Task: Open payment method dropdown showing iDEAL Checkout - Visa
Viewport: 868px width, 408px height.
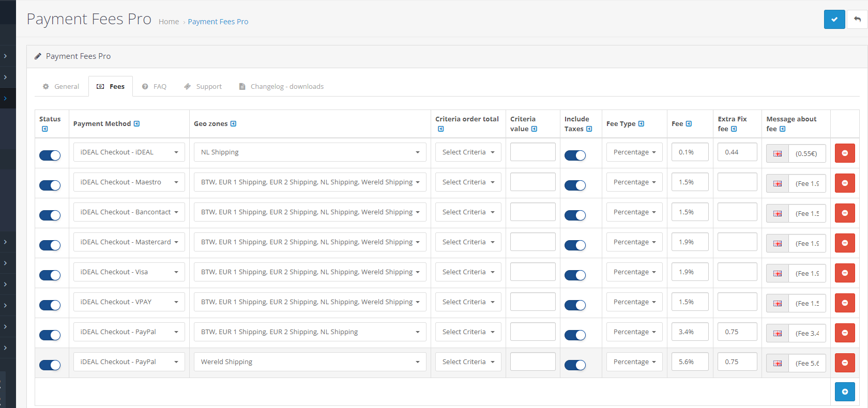Action: coord(129,272)
